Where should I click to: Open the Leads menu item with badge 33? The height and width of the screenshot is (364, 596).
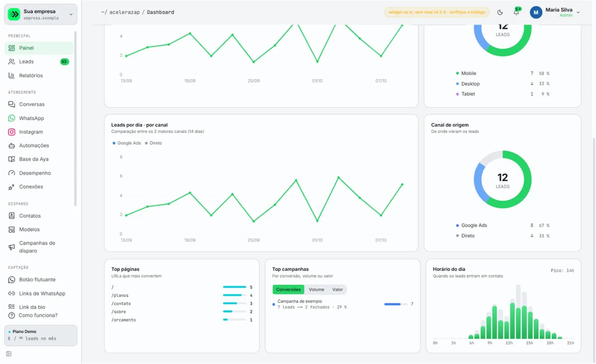39,62
